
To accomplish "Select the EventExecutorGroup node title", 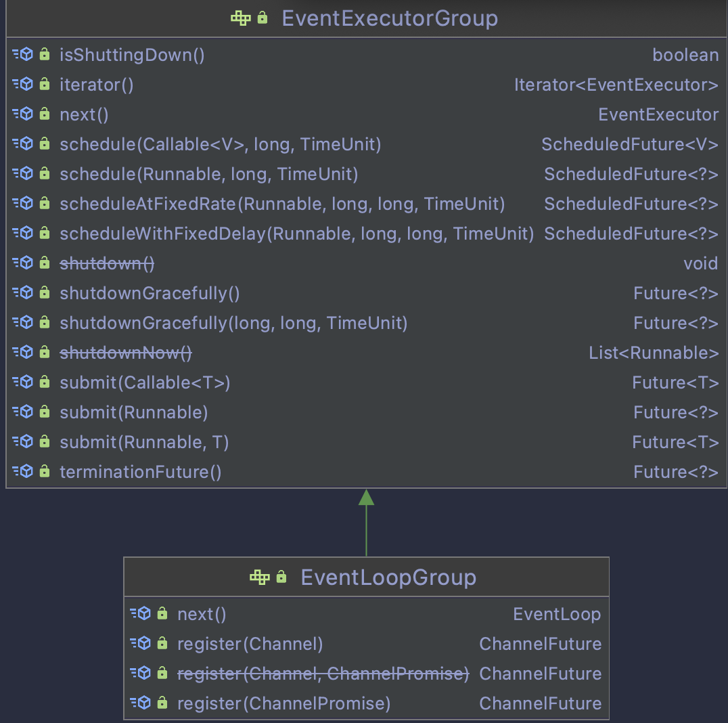I will (390, 18).
